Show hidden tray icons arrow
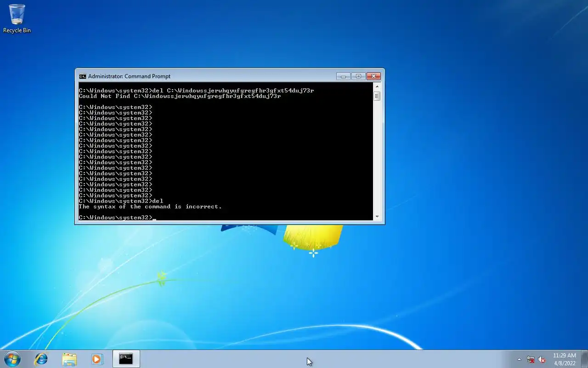This screenshot has width=588, height=368. [520, 359]
